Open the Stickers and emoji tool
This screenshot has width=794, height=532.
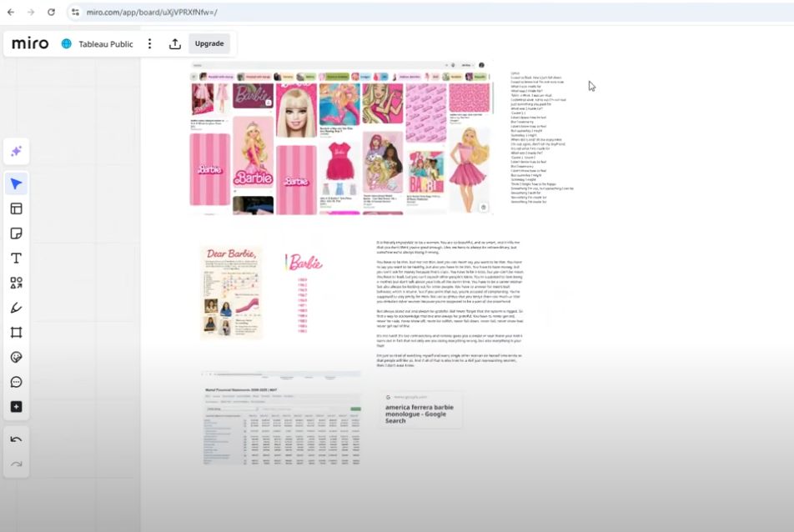[x=16, y=358]
